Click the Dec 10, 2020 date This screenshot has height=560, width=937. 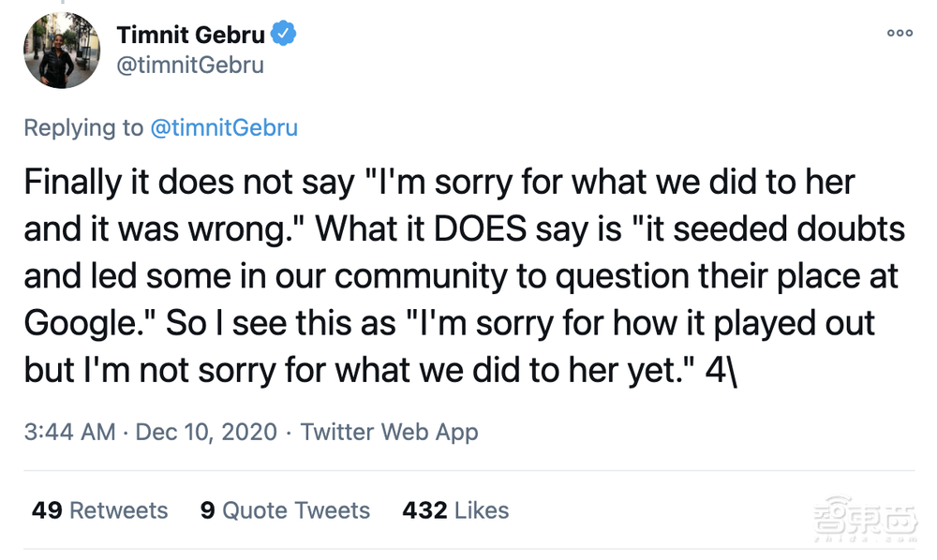[x=206, y=432]
